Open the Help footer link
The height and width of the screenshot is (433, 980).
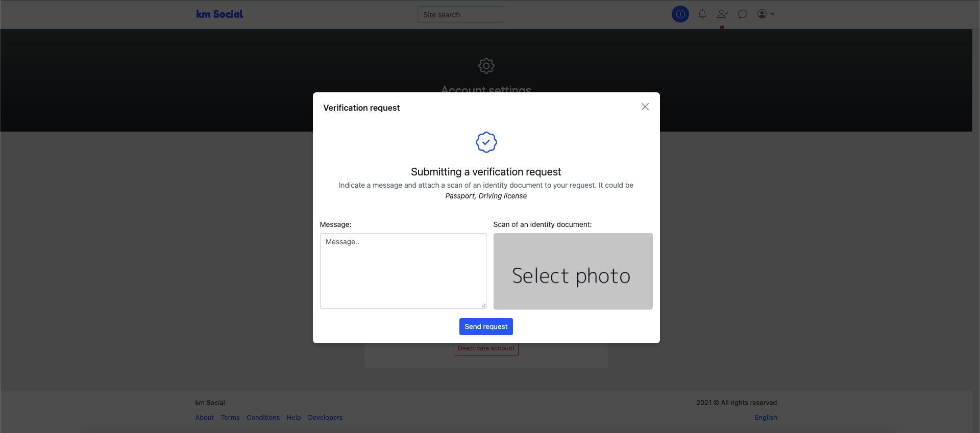pyautogui.click(x=293, y=417)
